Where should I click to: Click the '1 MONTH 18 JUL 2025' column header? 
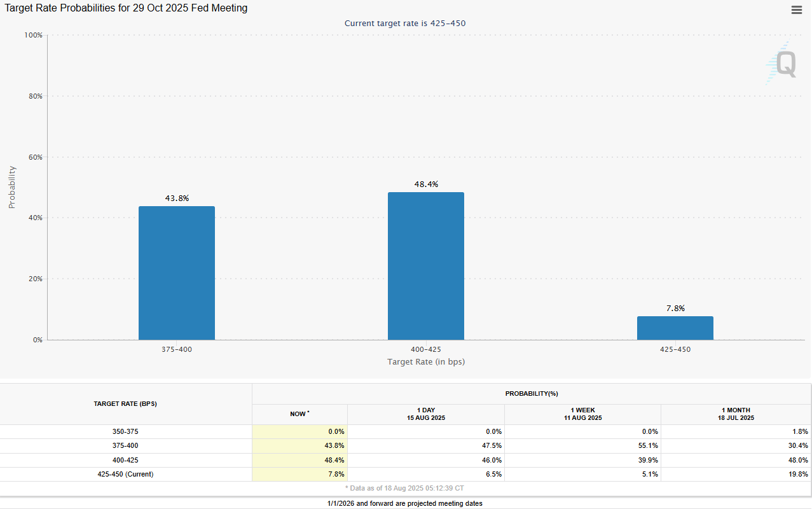tap(736, 414)
